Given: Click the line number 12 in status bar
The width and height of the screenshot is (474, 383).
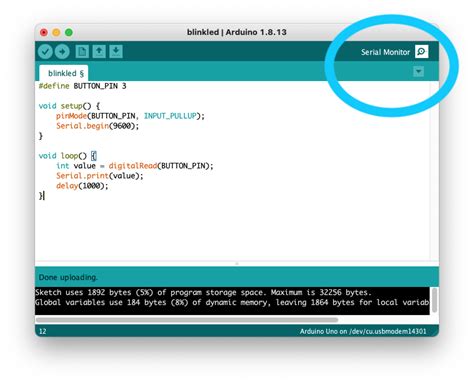Looking at the screenshot, I should [x=43, y=331].
